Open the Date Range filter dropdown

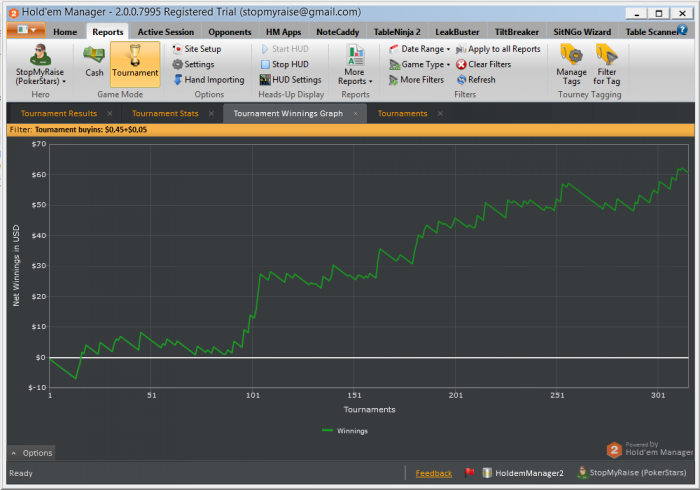[x=420, y=49]
